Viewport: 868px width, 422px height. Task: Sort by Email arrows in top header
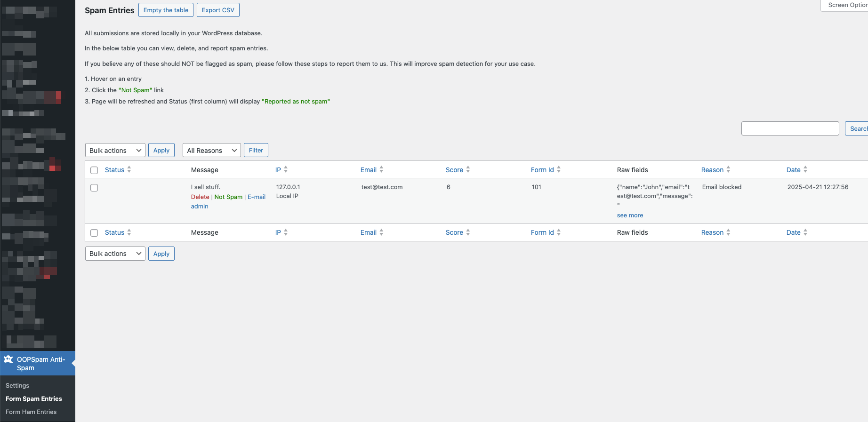pyautogui.click(x=381, y=169)
